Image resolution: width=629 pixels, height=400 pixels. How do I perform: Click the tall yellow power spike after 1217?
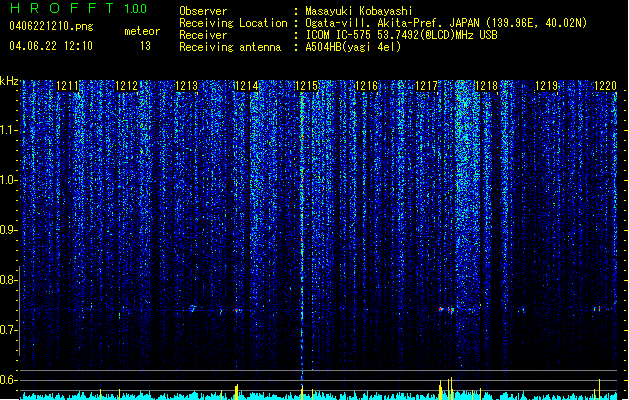[451, 386]
